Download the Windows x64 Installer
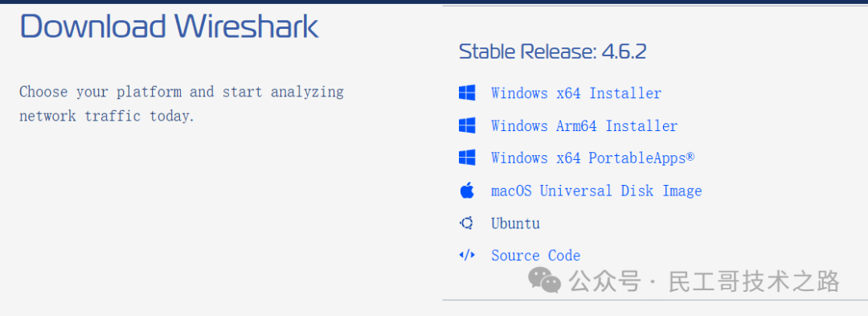This screenshot has height=316, width=868. (575, 93)
